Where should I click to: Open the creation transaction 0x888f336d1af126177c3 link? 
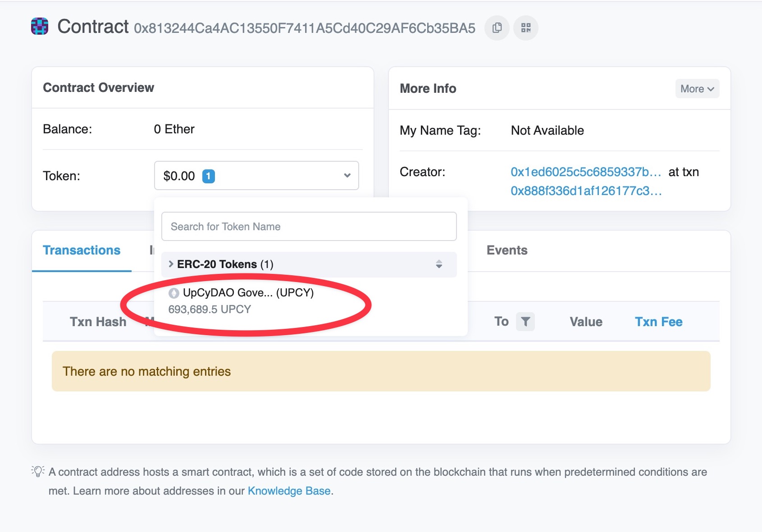point(585,191)
